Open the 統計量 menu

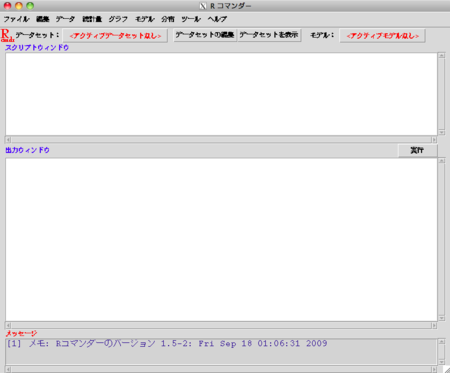92,19
